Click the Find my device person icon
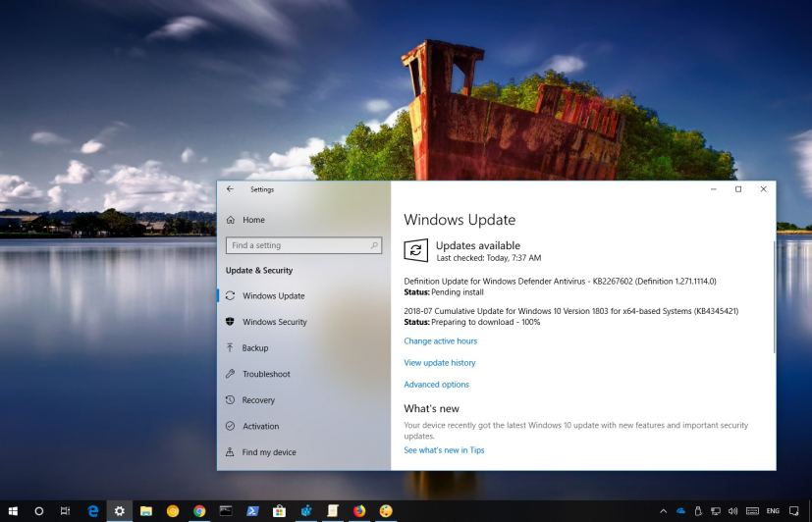Image resolution: width=812 pixels, height=522 pixels. pos(230,452)
